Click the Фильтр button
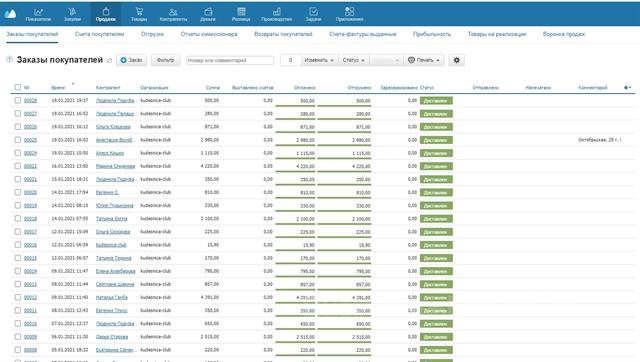The width and height of the screenshot is (640, 362). click(x=165, y=60)
